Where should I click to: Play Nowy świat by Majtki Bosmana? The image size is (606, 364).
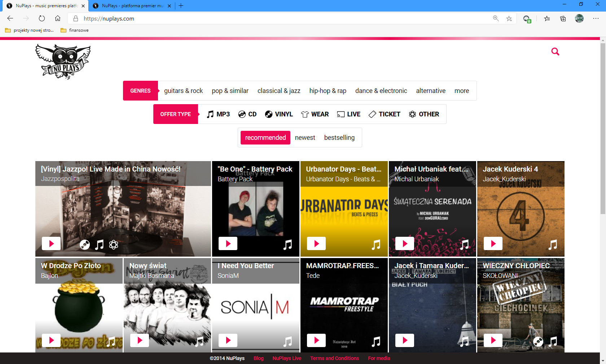[x=140, y=340]
